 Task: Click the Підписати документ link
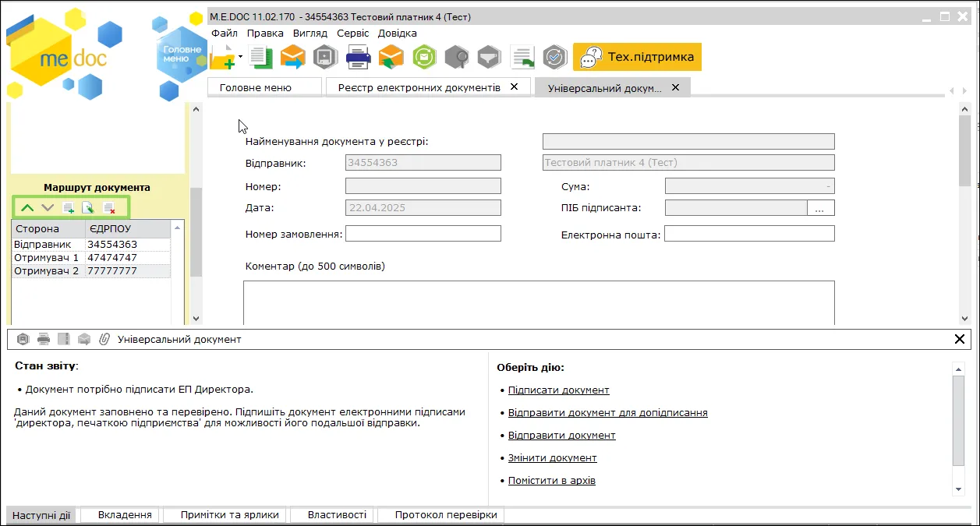point(558,390)
